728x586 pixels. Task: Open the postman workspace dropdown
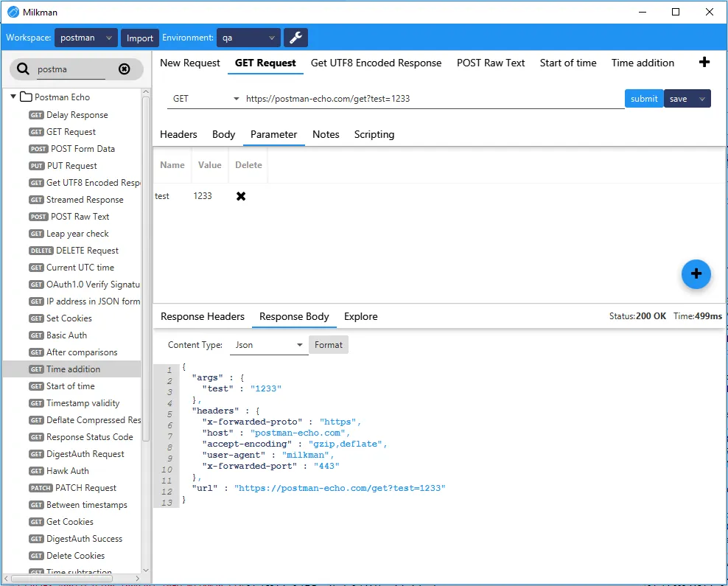[85, 37]
